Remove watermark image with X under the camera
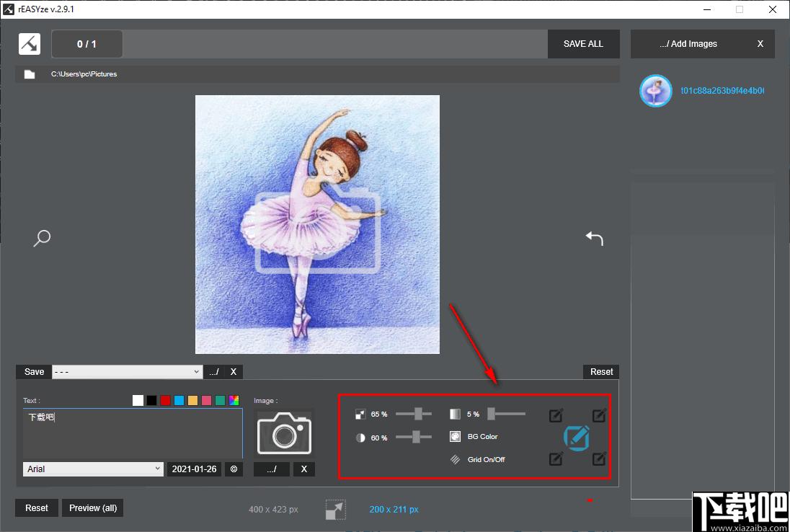Viewport: 790px width, 532px height. (x=303, y=469)
